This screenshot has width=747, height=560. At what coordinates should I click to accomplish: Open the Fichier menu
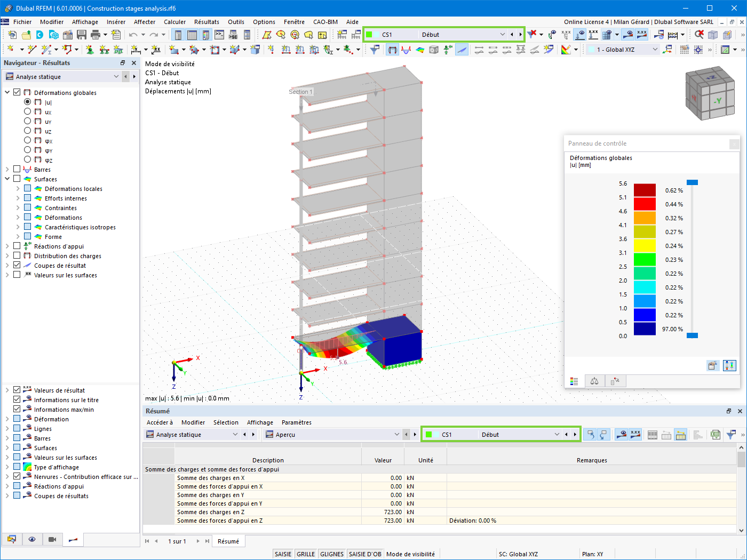22,22
